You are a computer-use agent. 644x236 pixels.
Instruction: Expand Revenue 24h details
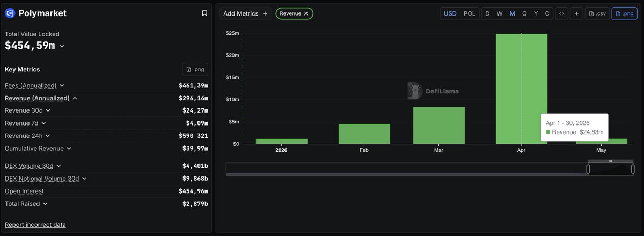pyautogui.click(x=48, y=136)
